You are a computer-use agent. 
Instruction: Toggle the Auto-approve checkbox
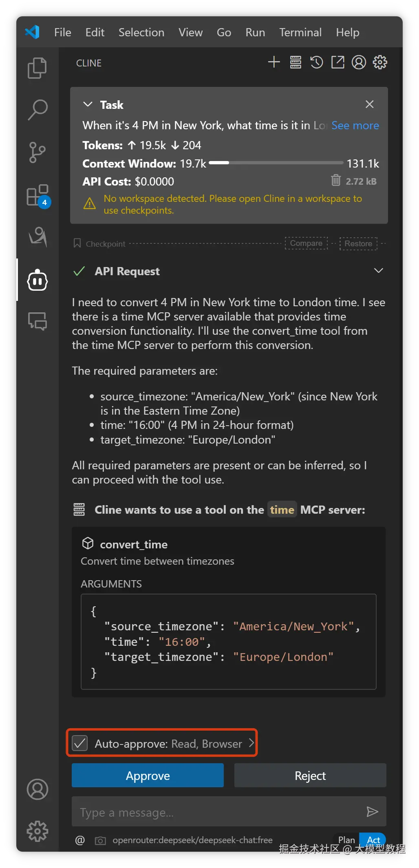click(x=80, y=743)
